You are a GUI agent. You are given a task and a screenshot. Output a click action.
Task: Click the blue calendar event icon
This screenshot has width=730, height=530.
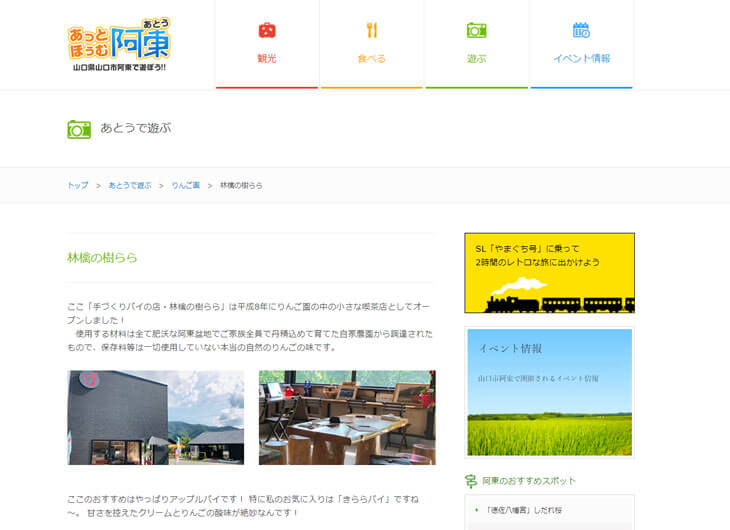tap(581, 30)
